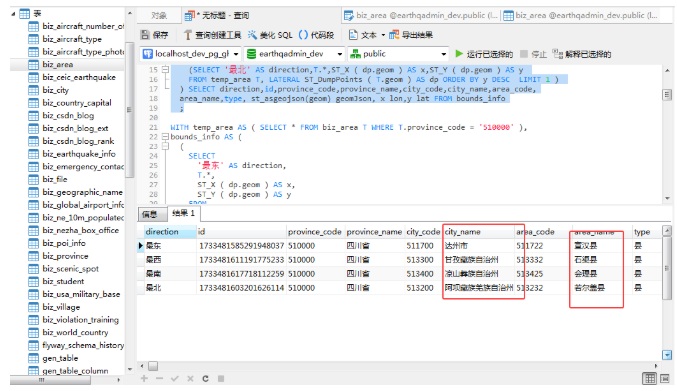Screen dimensions: 677x391
Task: Click the discard changes X icon
Action: point(190,378)
